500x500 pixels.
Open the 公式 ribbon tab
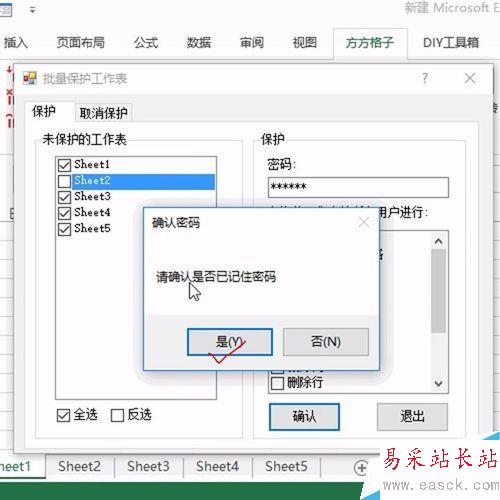(146, 43)
